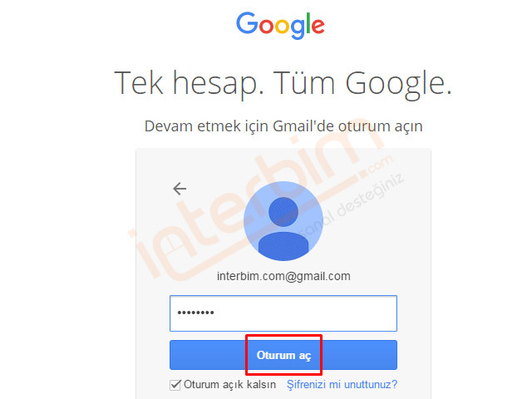Focus the password input field
Screen dimensions: 532x399
coord(283,313)
